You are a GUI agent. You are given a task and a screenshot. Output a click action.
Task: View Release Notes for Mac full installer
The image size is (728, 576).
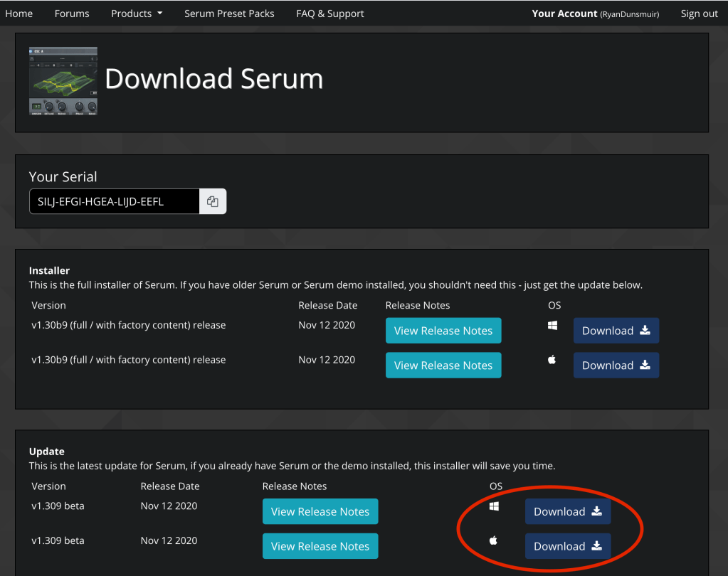[x=443, y=366]
